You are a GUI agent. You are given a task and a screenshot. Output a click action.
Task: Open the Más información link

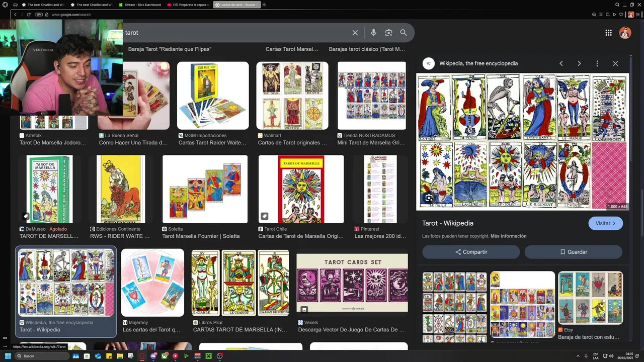[508, 236]
